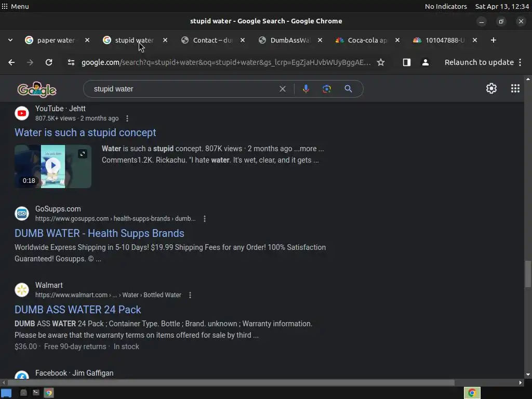
Task: Click the Chrome tray icon at bottom right
Action: click(x=472, y=393)
